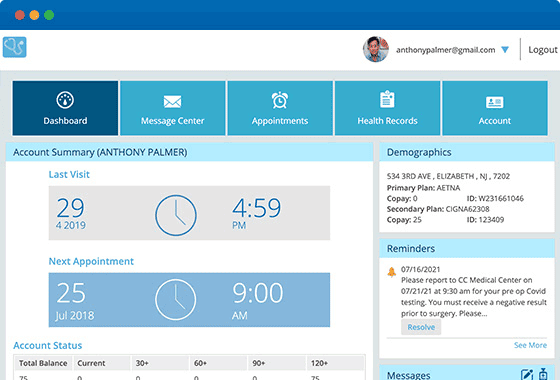Click the Primary Plan: AETNA text
This screenshot has width=560, height=380.
[x=423, y=188]
